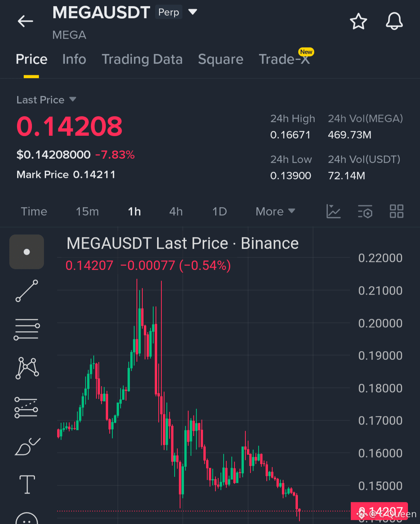Click the 24h Vol(MEGA) 469.73M value
This screenshot has width=420, height=524.
click(350, 135)
